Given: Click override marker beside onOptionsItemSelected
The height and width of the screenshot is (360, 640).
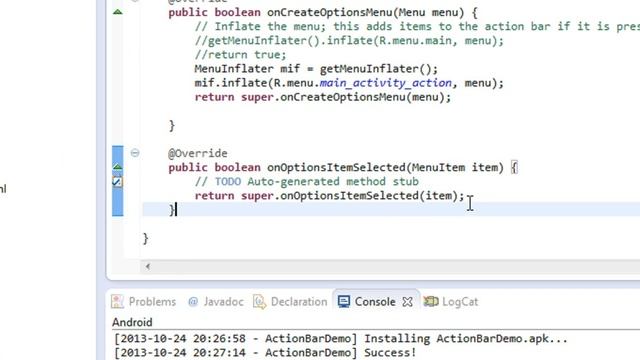Looking at the screenshot, I should point(118,167).
